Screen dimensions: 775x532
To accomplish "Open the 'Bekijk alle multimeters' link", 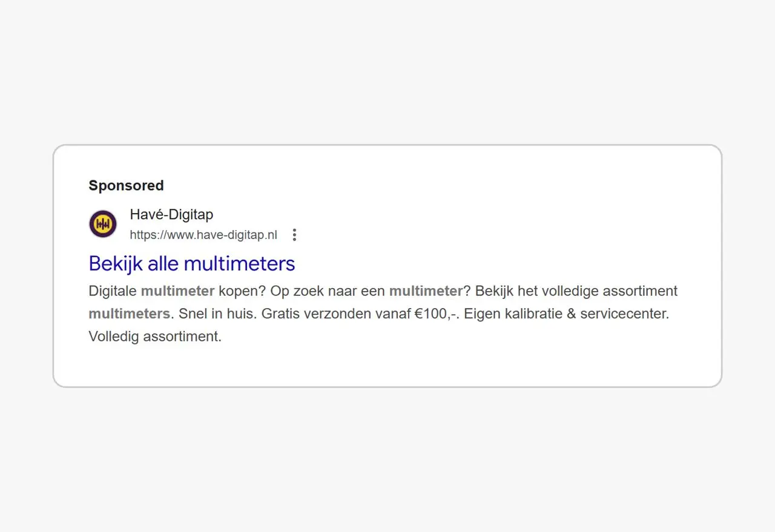I will coord(191,263).
